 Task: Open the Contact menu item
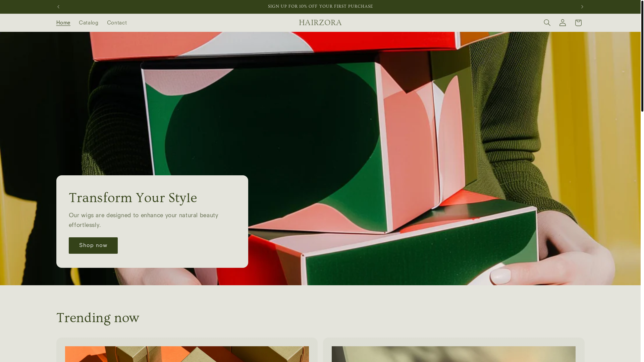117,23
